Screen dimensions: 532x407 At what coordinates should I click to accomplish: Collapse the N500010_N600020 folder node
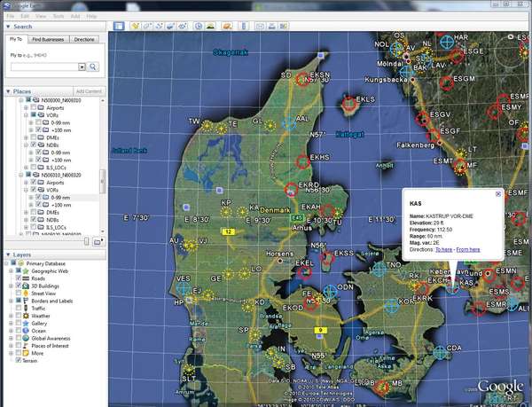(21, 175)
